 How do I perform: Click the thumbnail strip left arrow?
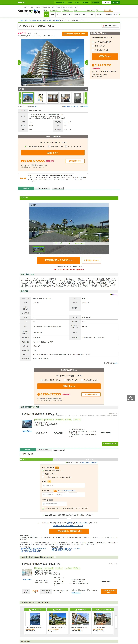[x=20, y=98]
